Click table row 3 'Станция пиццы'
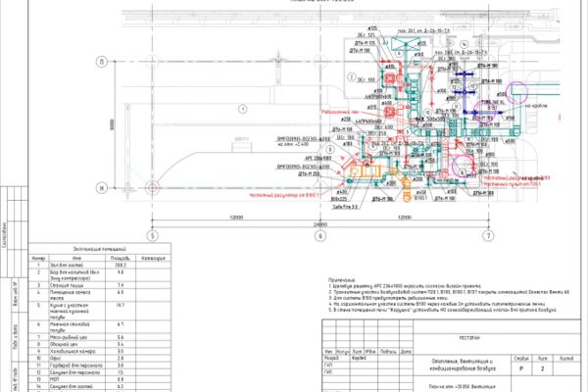 (100, 285)
